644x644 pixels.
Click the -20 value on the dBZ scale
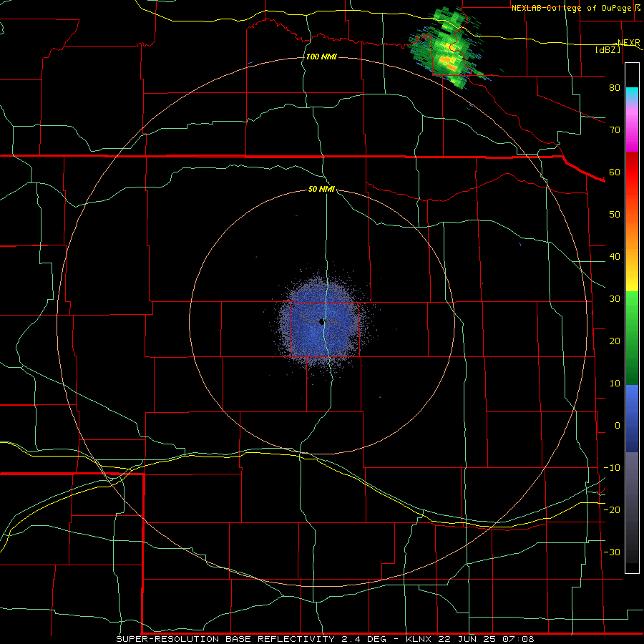pos(612,509)
